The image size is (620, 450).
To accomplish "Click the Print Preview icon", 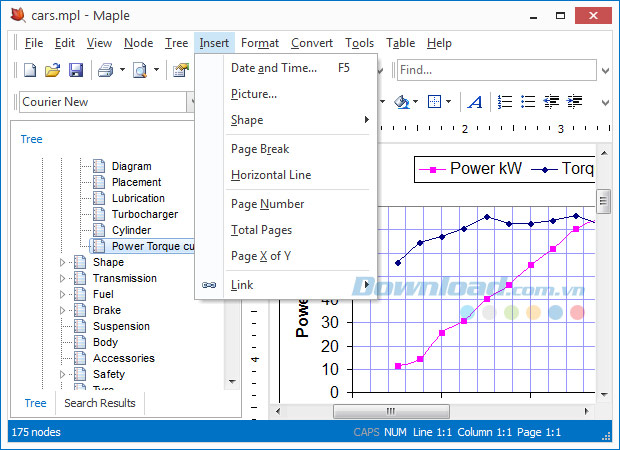I will (140, 70).
